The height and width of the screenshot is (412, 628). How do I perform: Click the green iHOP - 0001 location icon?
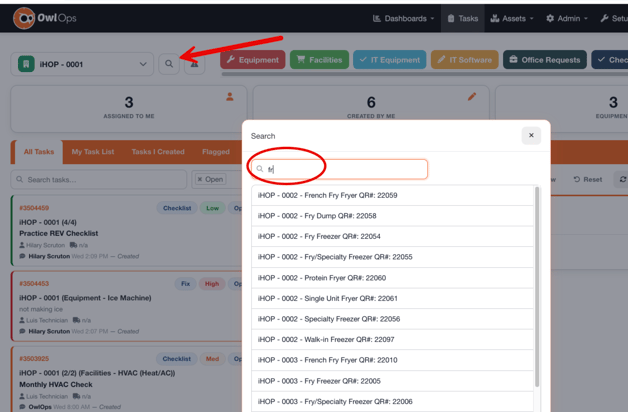click(26, 64)
